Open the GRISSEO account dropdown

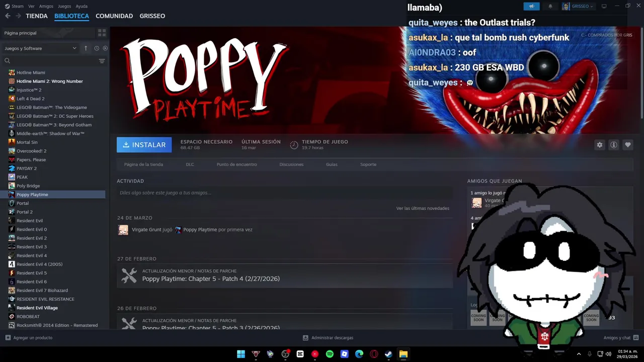(x=578, y=6)
